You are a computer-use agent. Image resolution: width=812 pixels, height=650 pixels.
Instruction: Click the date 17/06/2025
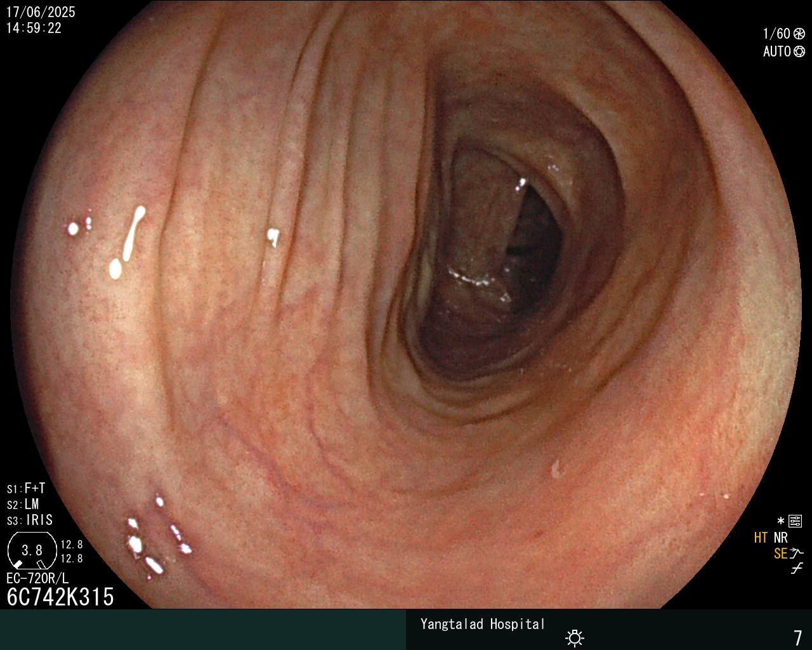coord(41,12)
